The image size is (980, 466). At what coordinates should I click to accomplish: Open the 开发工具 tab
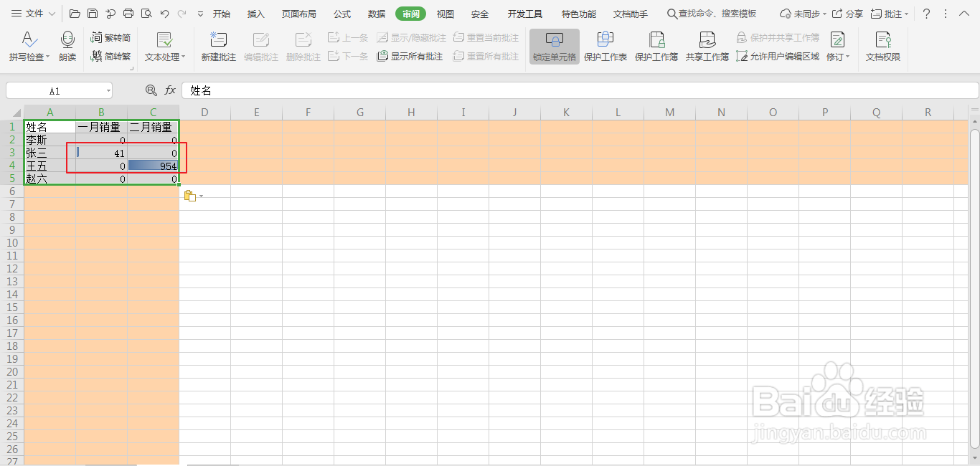(525, 14)
